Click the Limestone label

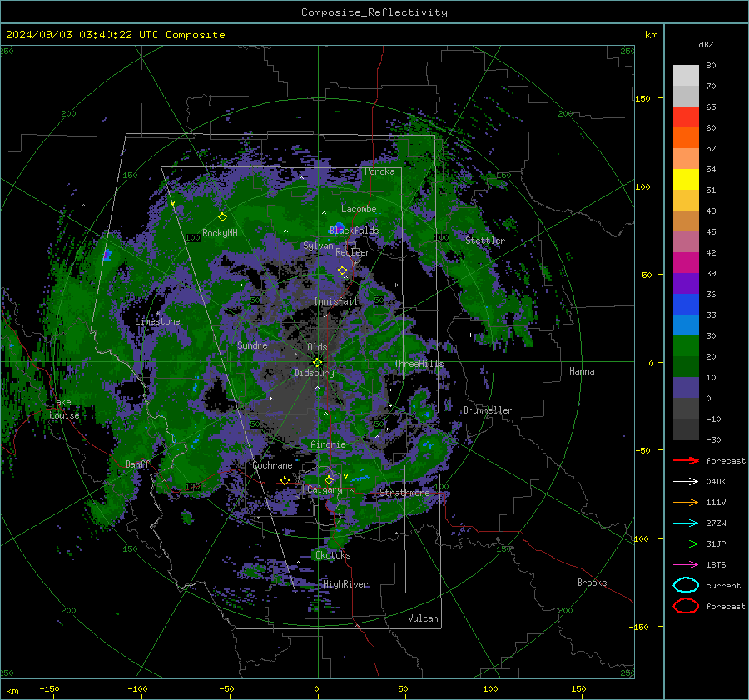(157, 321)
